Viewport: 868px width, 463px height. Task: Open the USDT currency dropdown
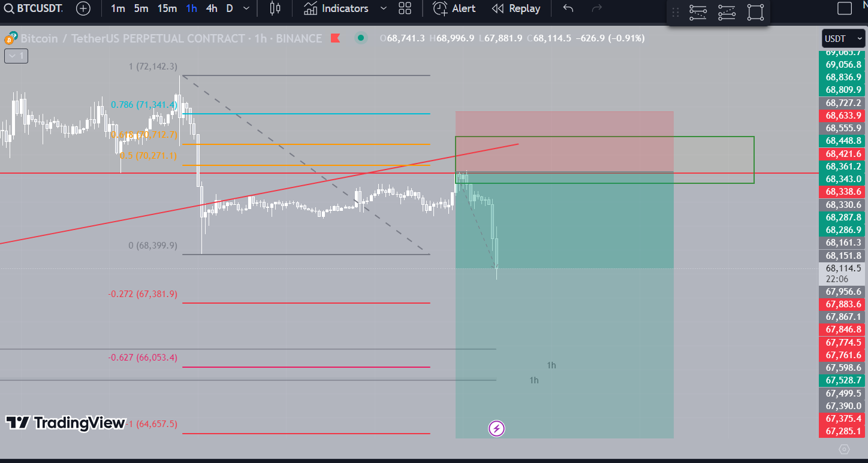[843, 38]
